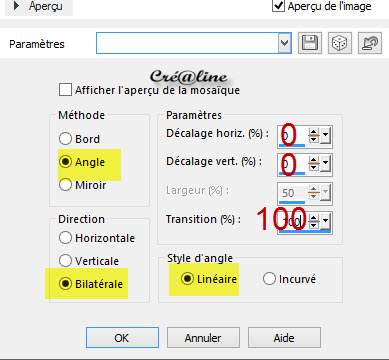Open the Paramètres preset dropdown arrow
The width and height of the screenshot is (389, 360).
pos(284,43)
